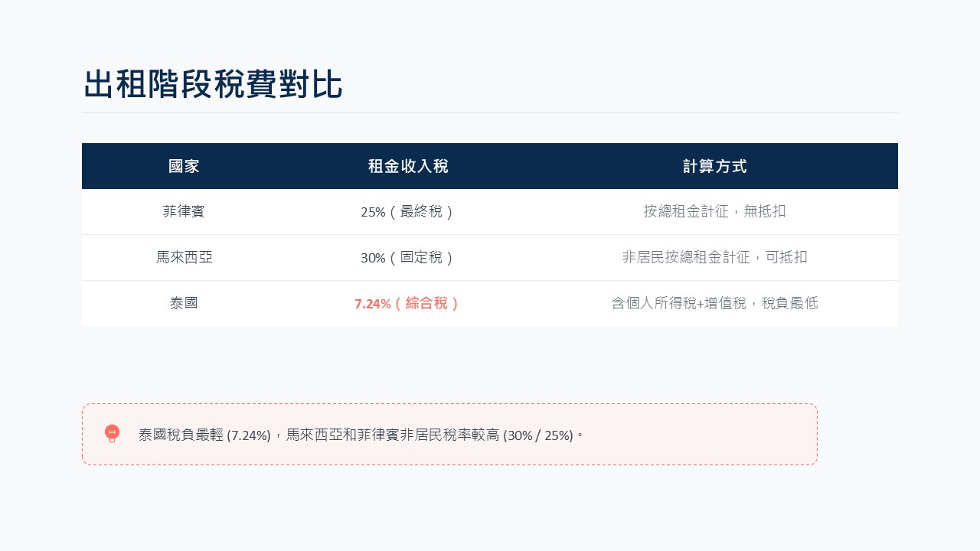Image resolution: width=980 pixels, height=551 pixels.
Task: Click the lightbulb tip icon
Action: (x=113, y=434)
